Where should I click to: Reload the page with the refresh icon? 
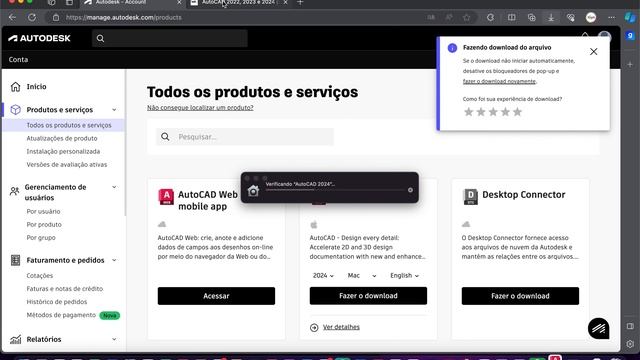(32, 18)
